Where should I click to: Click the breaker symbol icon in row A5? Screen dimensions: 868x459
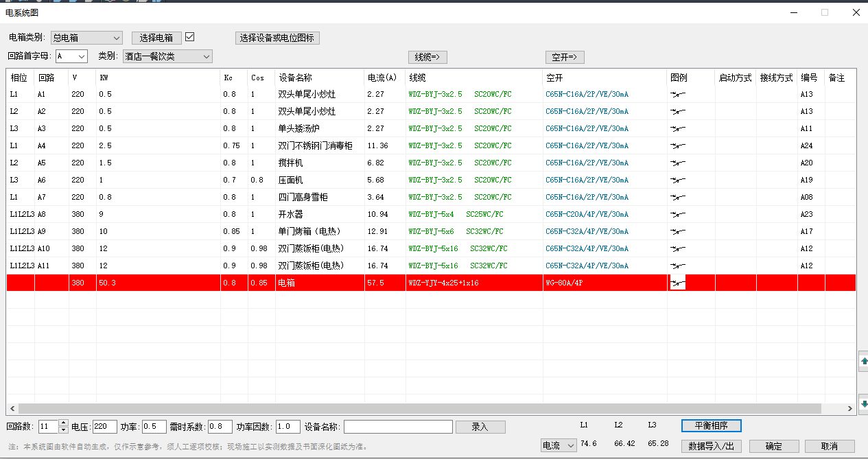pos(678,163)
